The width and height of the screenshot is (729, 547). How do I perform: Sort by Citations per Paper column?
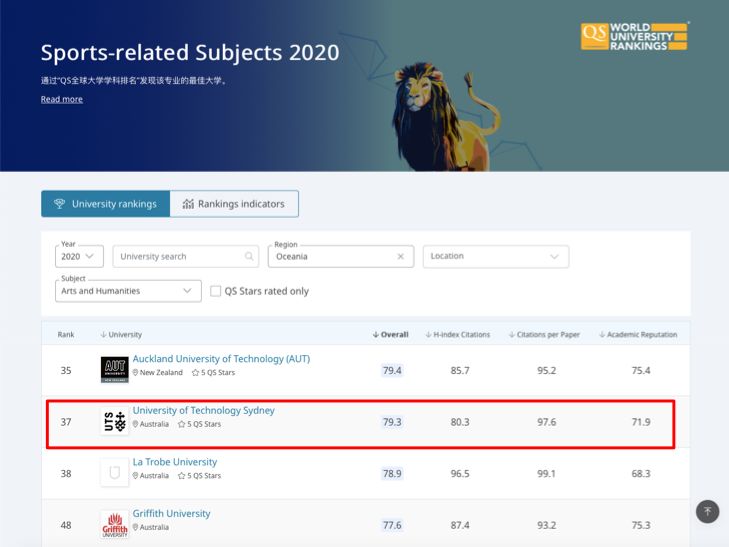tap(544, 335)
